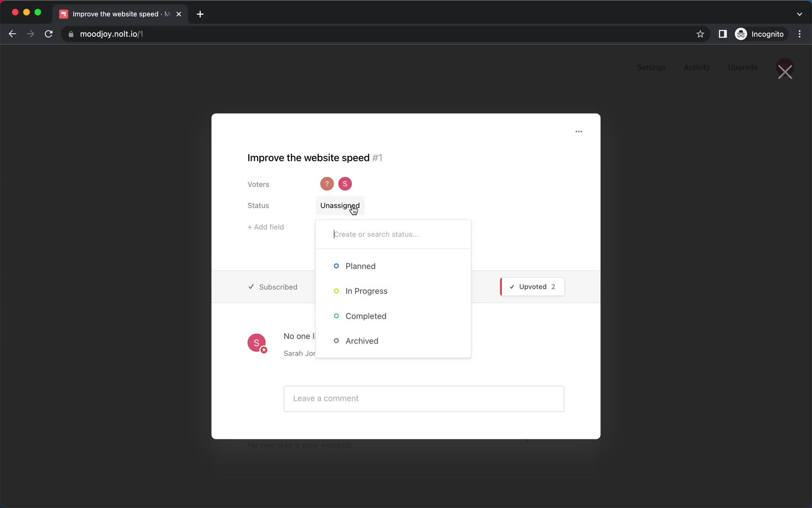Select Planned from status dropdown
This screenshot has height=508, width=812.
360,266
